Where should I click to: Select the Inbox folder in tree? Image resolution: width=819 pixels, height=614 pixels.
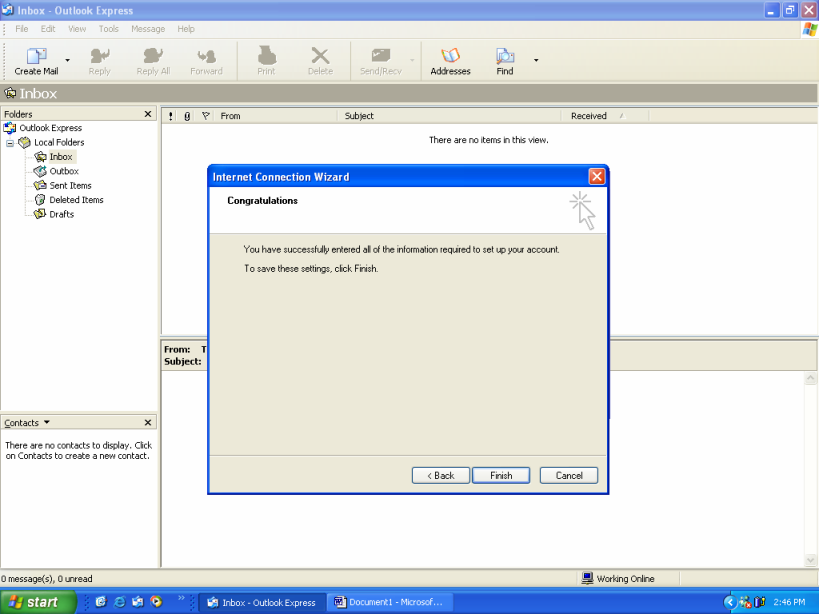[x=54, y=157]
